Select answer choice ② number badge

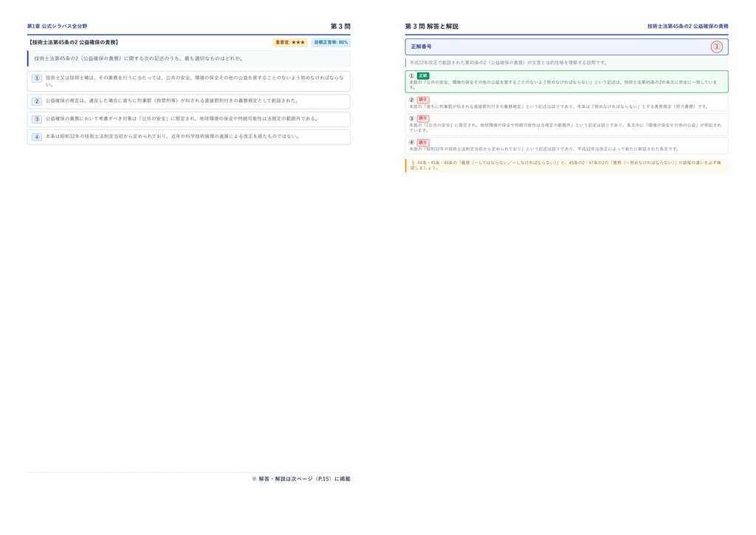pyautogui.click(x=37, y=101)
